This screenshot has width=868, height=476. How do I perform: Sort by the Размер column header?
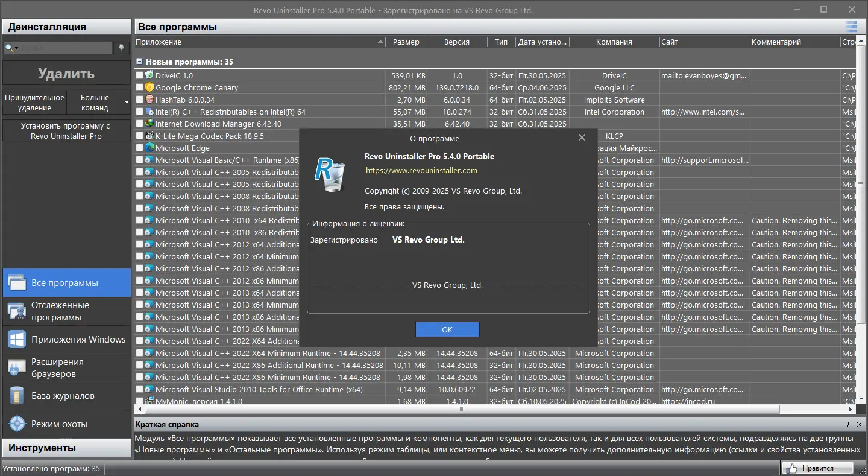pos(406,42)
